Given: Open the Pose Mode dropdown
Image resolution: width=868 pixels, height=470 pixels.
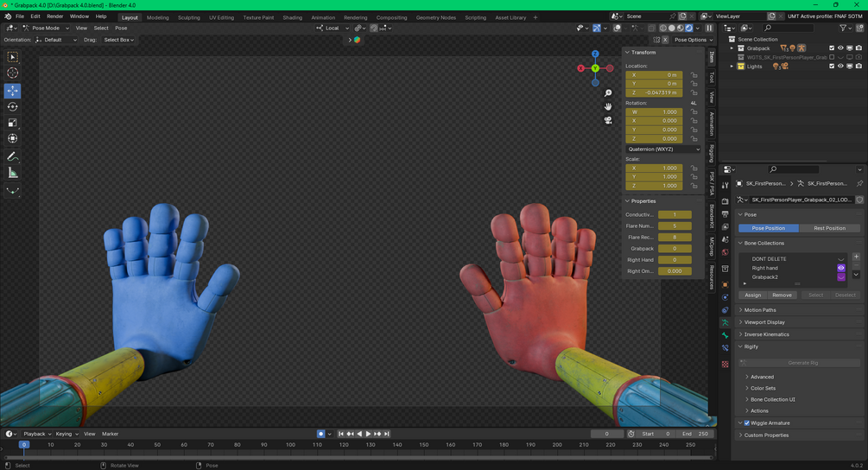Looking at the screenshot, I should (46, 28).
